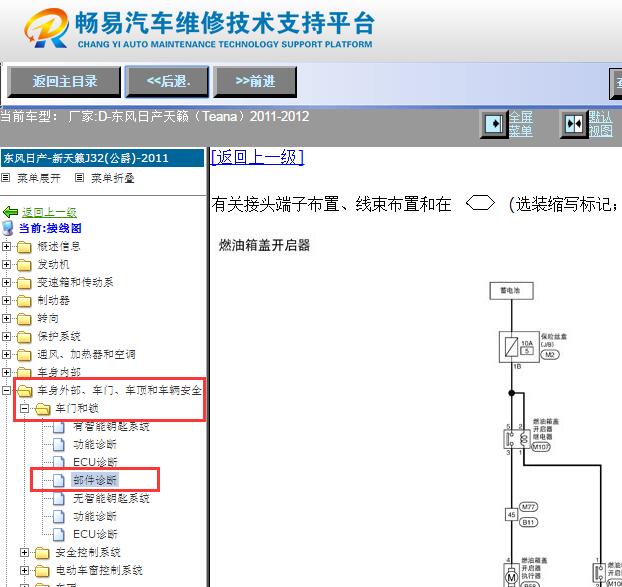Image resolution: width=622 pixels, height=587 pixels.
Task: Open the 默认视图 link
Action: click(x=600, y=124)
